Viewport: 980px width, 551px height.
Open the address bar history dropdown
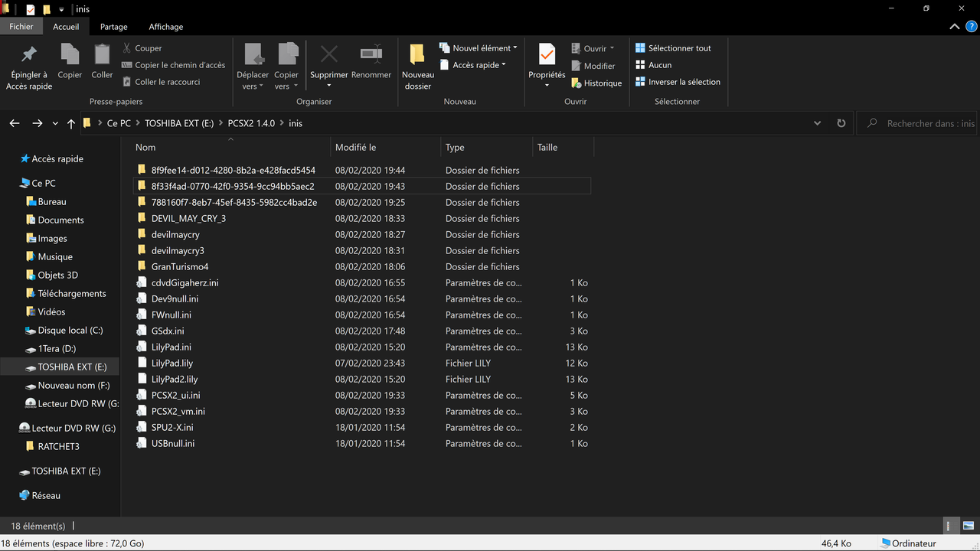pyautogui.click(x=818, y=123)
